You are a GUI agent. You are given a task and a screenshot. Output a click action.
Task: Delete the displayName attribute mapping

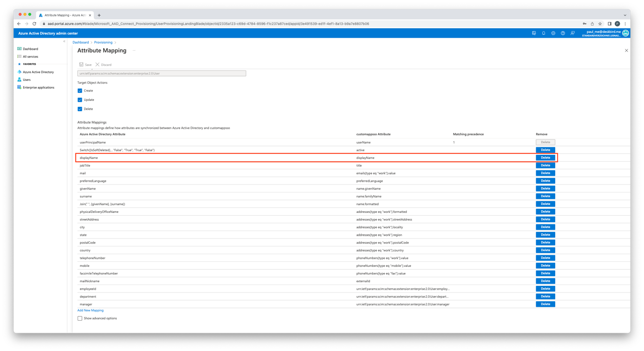point(545,158)
